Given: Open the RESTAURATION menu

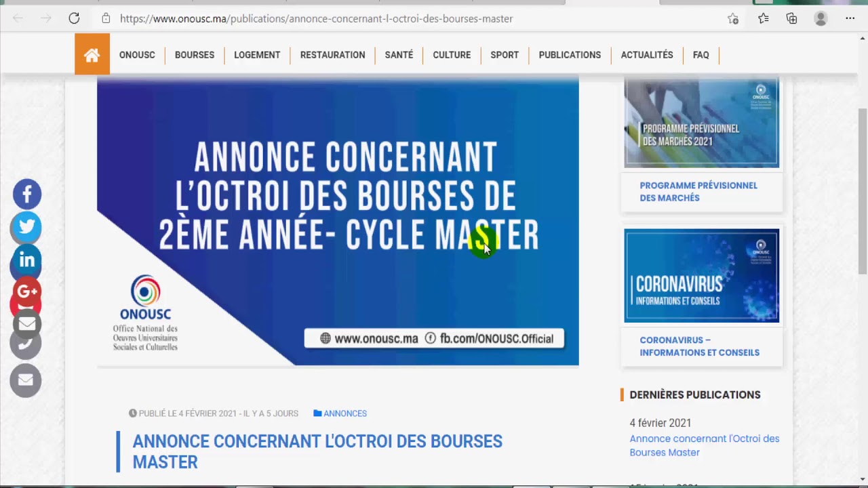Looking at the screenshot, I should (x=332, y=55).
